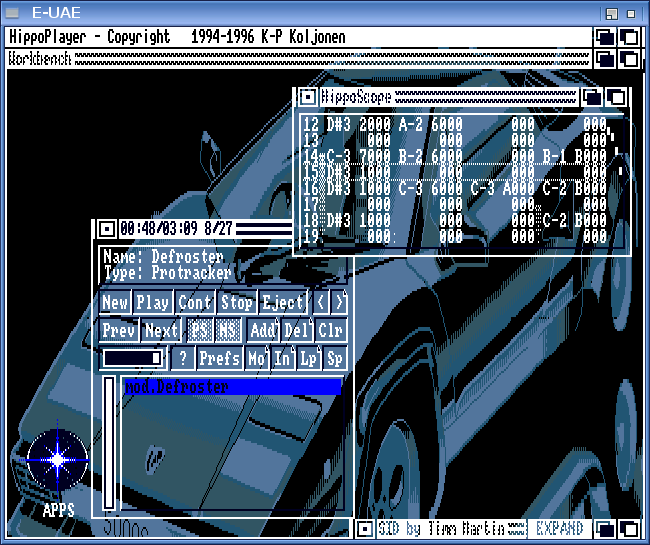Click Stop to halt playback

click(x=236, y=302)
